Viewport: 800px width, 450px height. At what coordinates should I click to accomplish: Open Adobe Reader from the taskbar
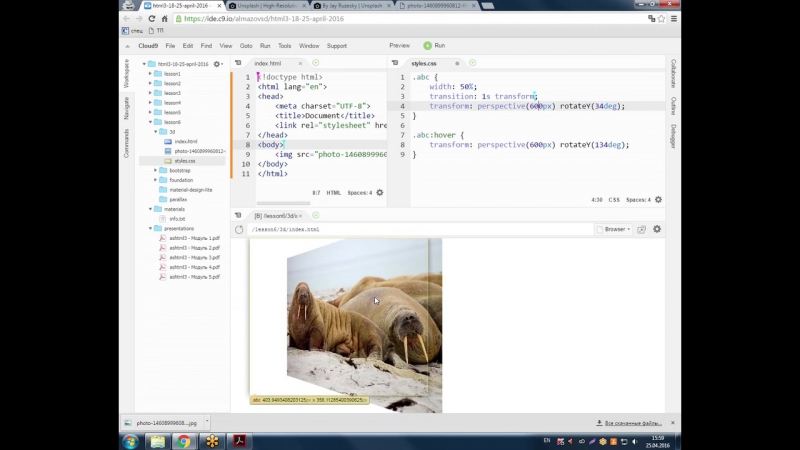(x=240, y=441)
